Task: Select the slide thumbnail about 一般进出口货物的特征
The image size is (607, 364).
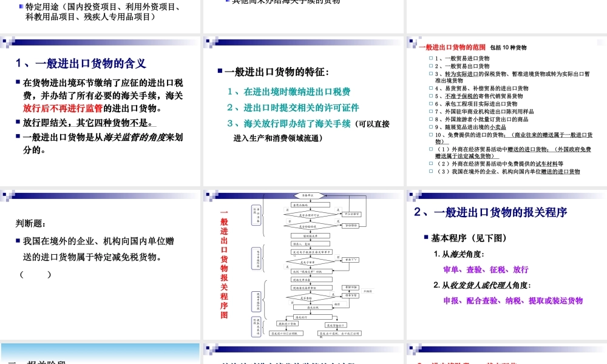Action: pos(303,112)
